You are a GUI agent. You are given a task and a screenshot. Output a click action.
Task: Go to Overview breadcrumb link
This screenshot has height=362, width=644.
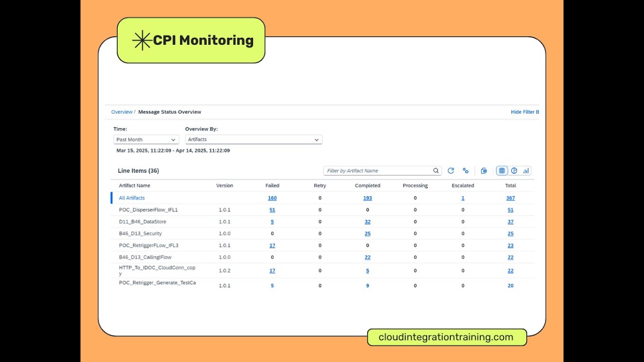click(122, 112)
